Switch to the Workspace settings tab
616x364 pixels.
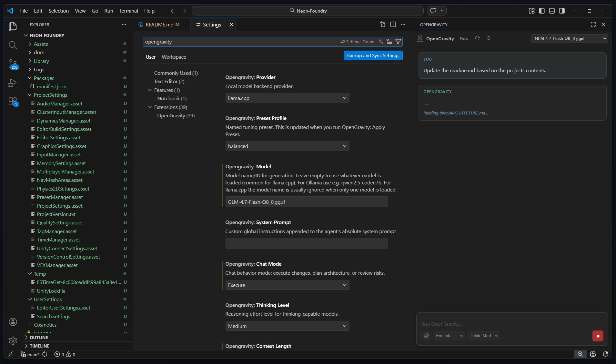tap(174, 57)
